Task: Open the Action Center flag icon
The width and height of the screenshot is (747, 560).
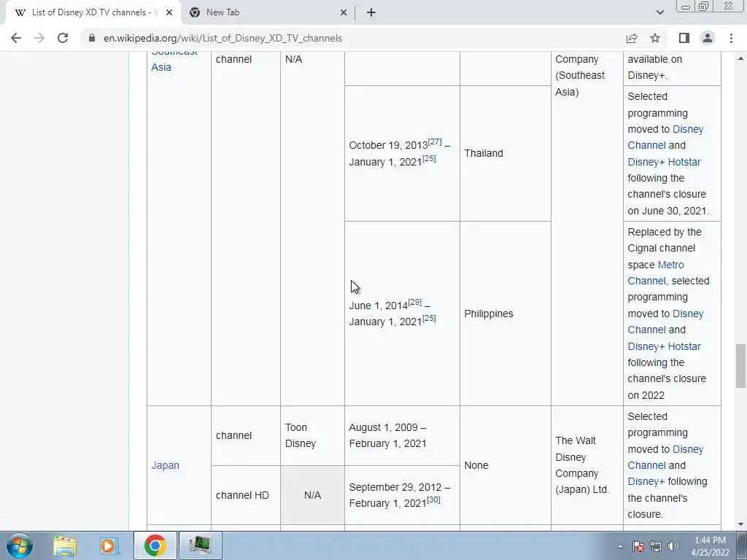Action: (638, 546)
